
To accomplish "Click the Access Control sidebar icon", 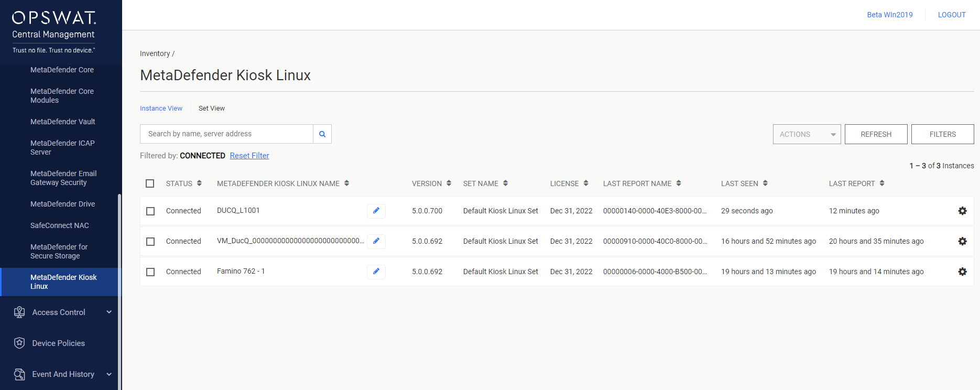I will click(x=19, y=312).
